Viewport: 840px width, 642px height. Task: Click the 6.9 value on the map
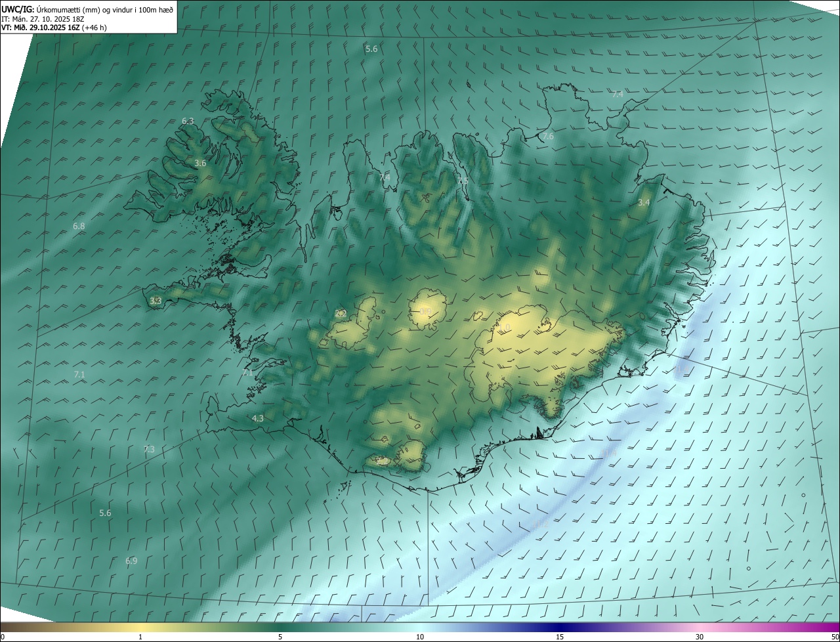[131, 561]
